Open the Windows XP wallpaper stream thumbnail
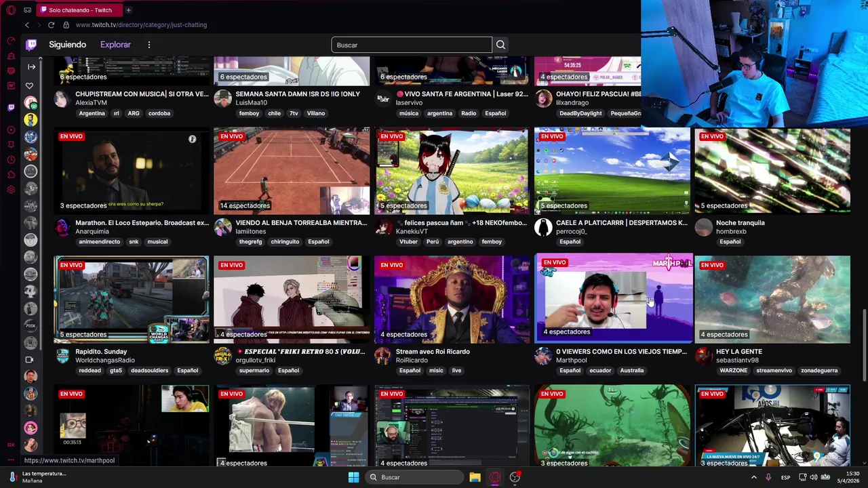Image resolution: width=868 pixels, height=488 pixels. pyautogui.click(x=612, y=169)
